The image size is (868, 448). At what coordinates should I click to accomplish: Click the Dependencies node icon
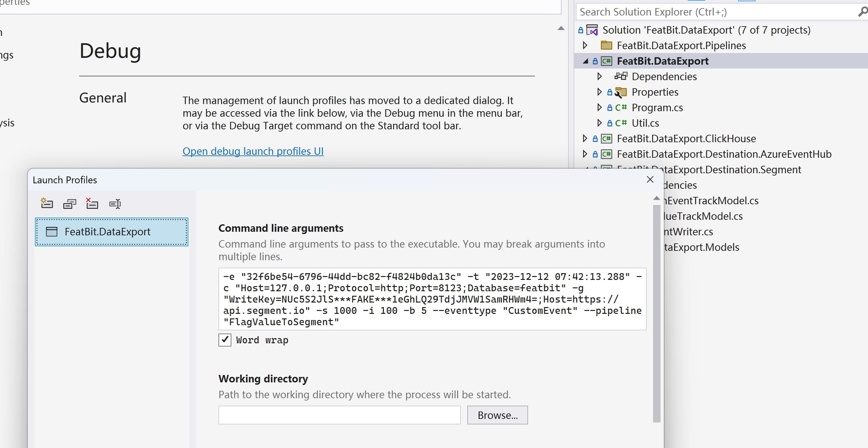point(621,77)
